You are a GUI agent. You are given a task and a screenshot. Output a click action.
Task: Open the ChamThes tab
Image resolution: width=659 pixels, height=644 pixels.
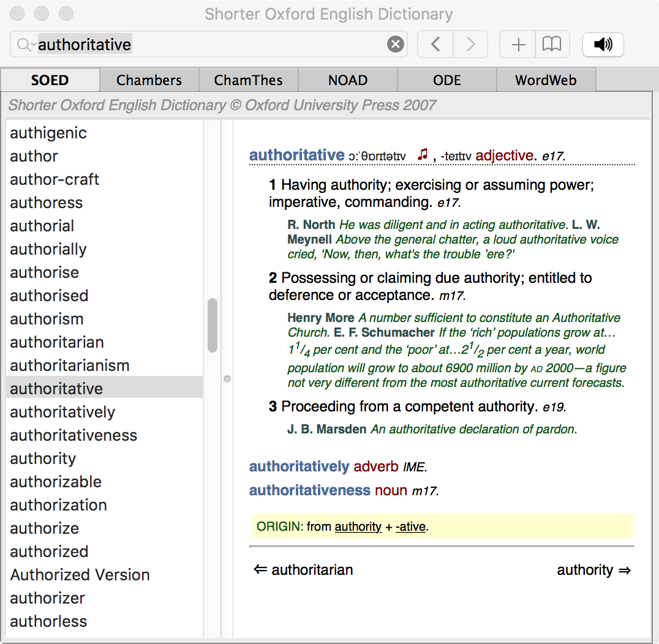click(x=249, y=80)
